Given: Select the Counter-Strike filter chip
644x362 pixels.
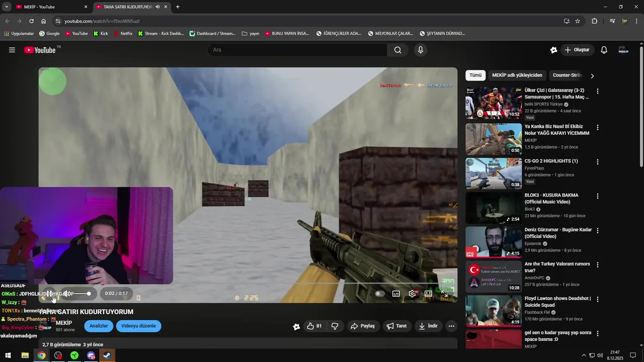Looking at the screenshot, I should click(x=567, y=75).
